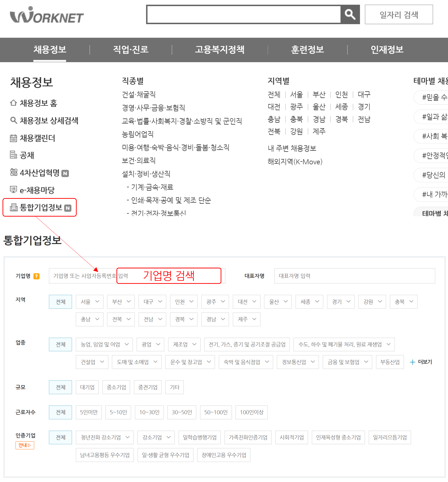Open the 훈련정보 menu tab
The image size is (448, 482).
[x=307, y=50]
